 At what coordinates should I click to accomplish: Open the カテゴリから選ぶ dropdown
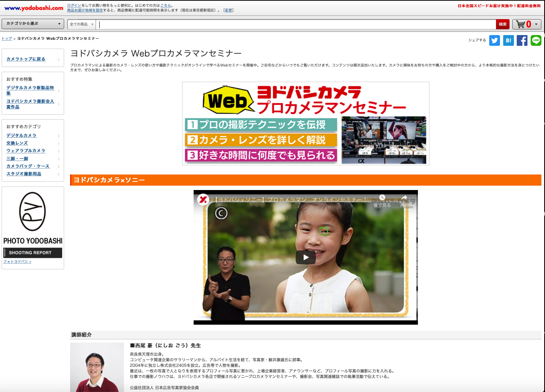point(33,24)
